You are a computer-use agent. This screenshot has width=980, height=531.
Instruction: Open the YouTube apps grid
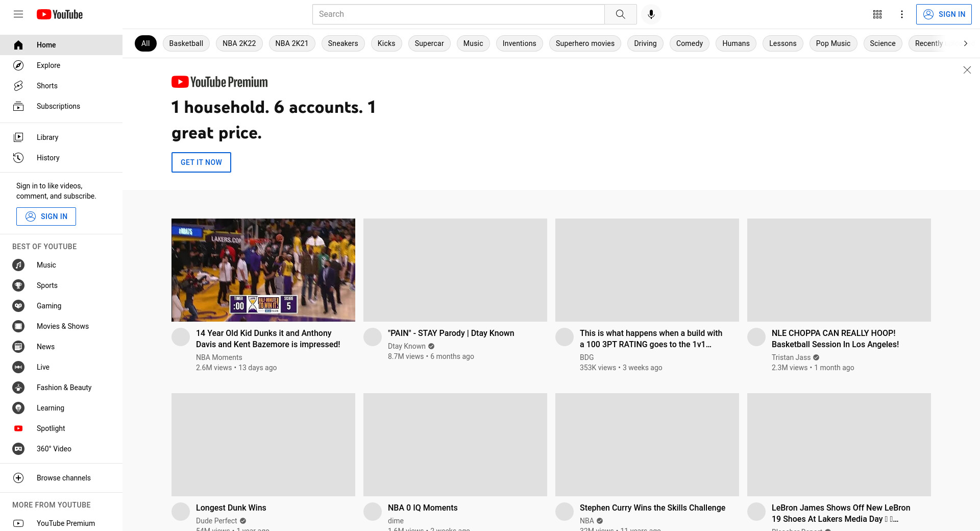pos(877,14)
